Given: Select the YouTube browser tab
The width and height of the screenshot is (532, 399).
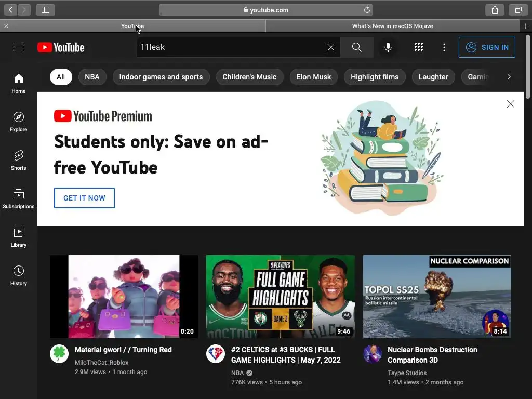Looking at the screenshot, I should [x=132, y=26].
